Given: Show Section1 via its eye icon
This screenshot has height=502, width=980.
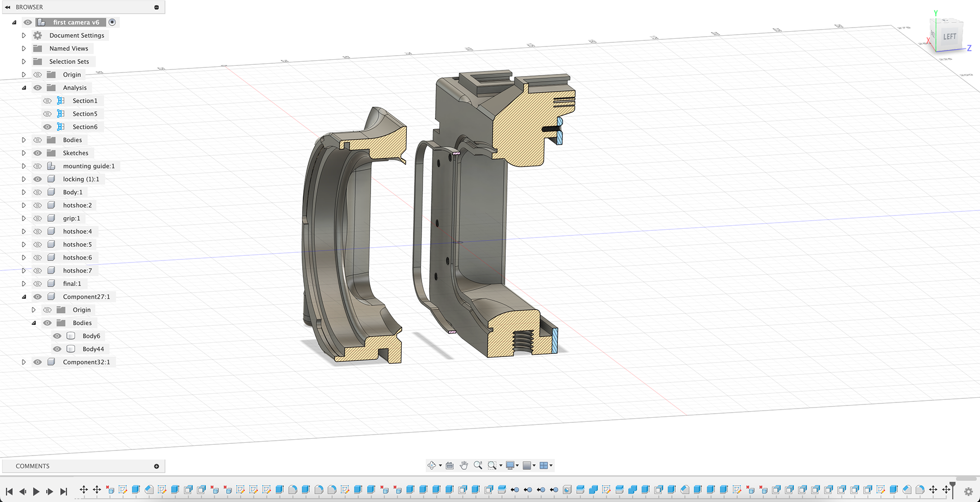Looking at the screenshot, I should [47, 101].
